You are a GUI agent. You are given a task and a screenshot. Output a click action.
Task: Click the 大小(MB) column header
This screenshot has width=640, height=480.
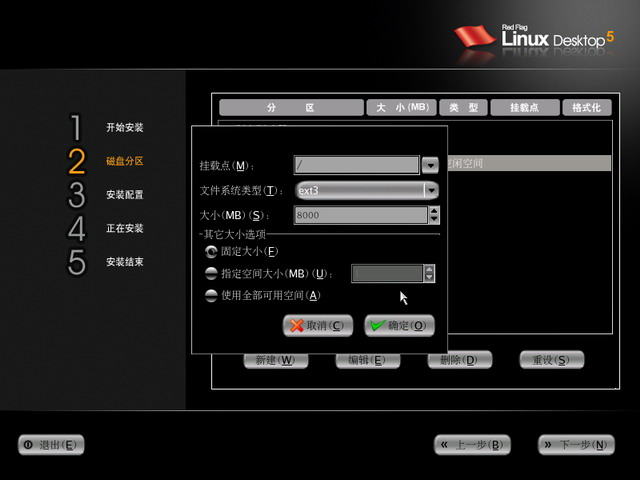(401, 107)
